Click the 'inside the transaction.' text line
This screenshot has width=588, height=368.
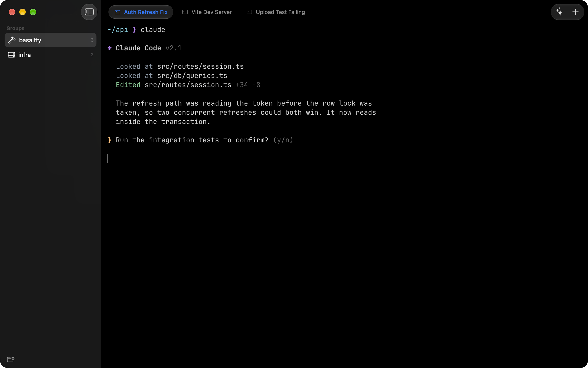(163, 122)
